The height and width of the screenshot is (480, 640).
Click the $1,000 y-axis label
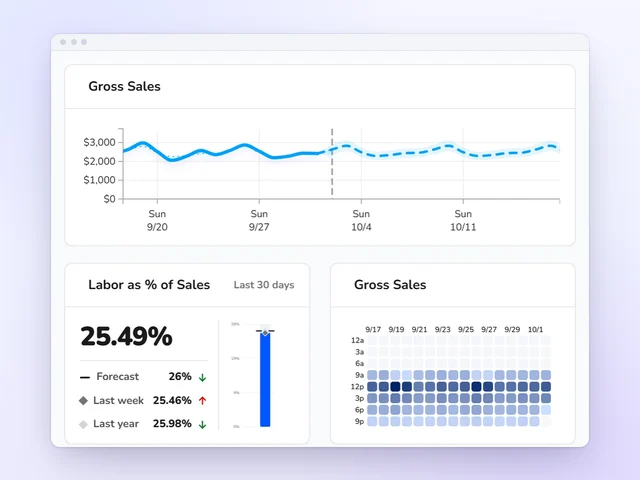pos(99,180)
